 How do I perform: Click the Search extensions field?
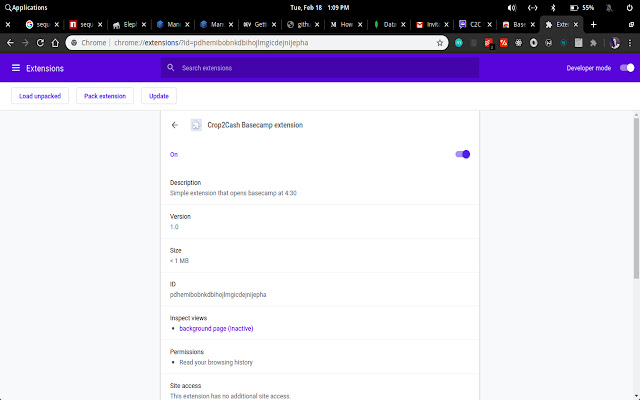(320, 68)
